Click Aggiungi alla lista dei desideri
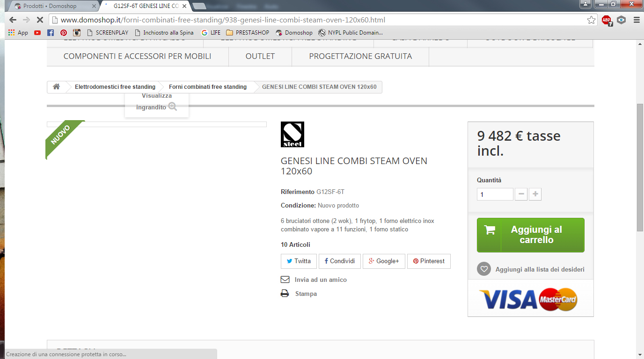 click(x=540, y=269)
